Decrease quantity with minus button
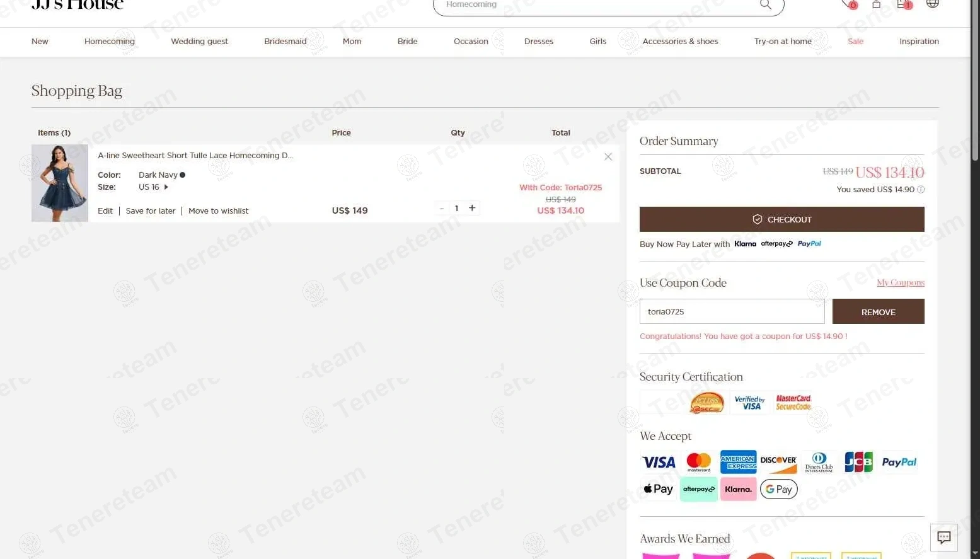 click(x=442, y=208)
